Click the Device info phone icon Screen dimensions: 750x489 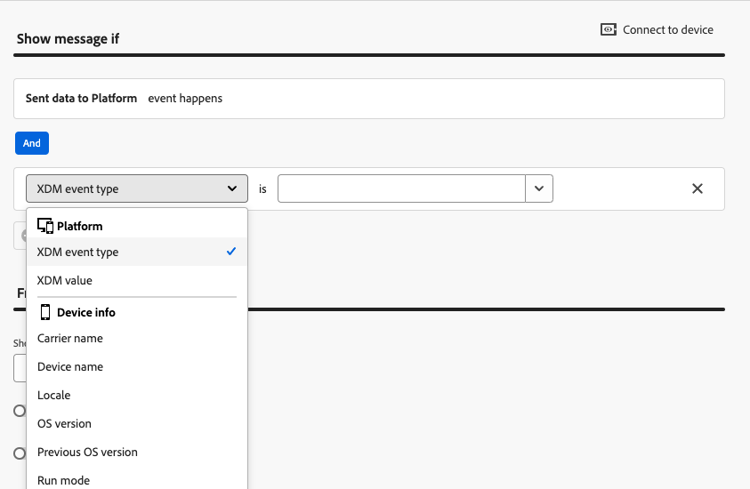pyautogui.click(x=45, y=312)
